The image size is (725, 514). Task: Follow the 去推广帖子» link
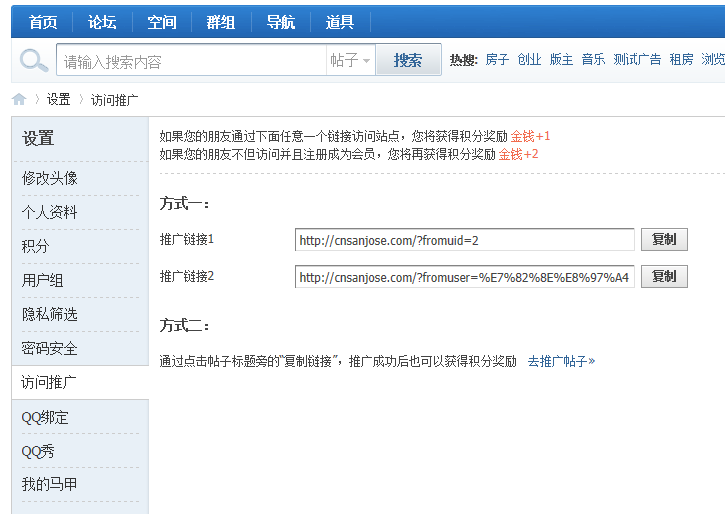(x=561, y=361)
